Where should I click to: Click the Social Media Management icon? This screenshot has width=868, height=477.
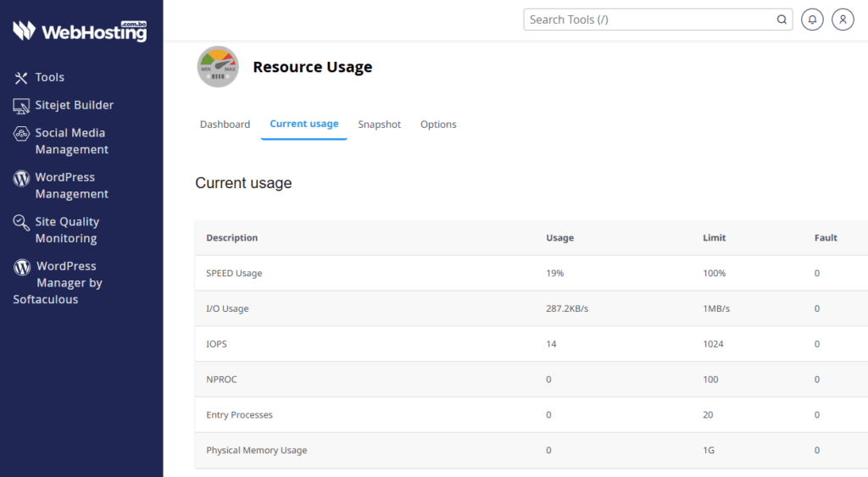[x=21, y=133]
